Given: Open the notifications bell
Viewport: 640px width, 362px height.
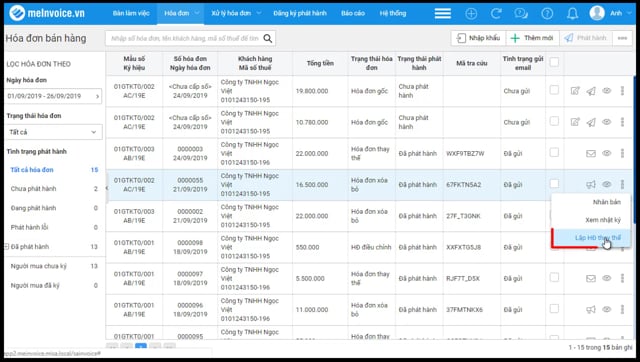Looking at the screenshot, I should point(572,13).
